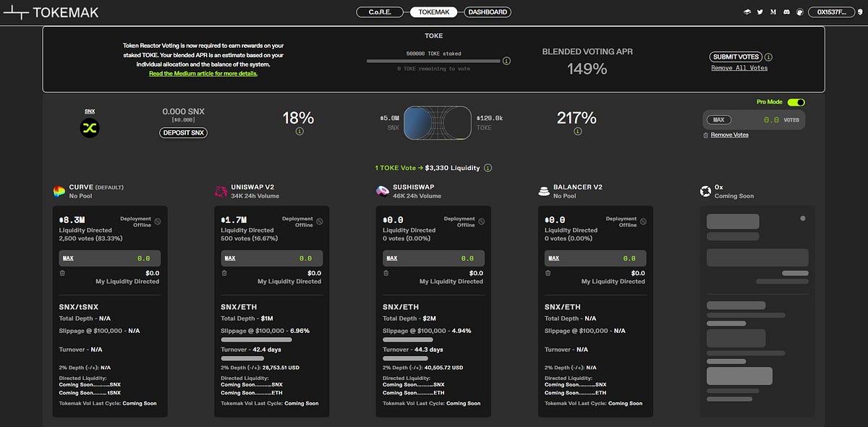Click MAX in Sushiswap votes field

tap(392, 258)
